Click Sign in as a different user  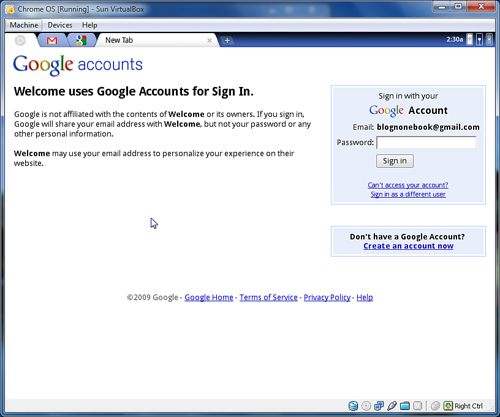(408, 194)
